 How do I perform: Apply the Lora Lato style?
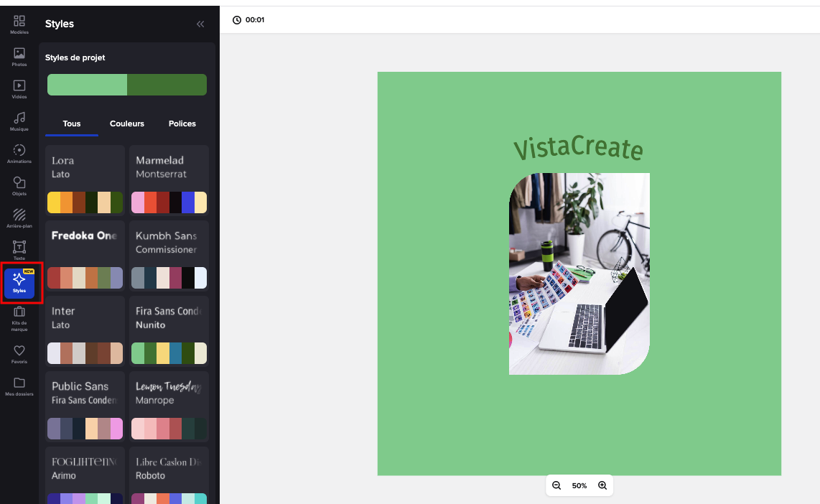click(85, 180)
